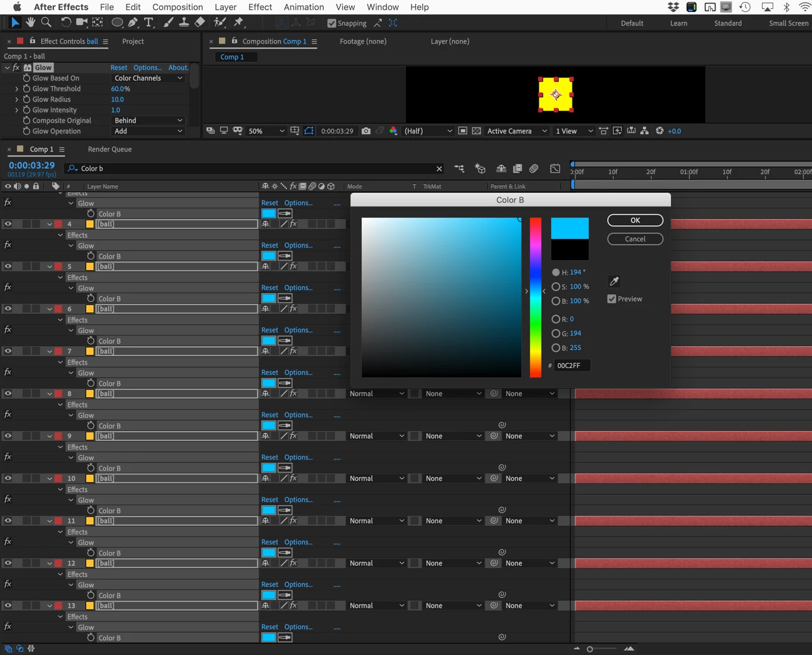The width and height of the screenshot is (812, 655).
Task: Click Cancel in Color B dialog
Action: coord(635,239)
